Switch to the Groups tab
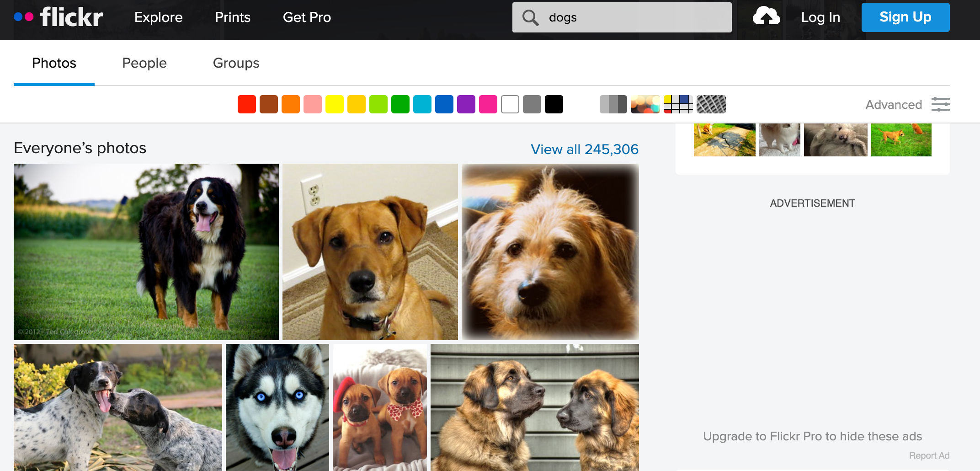980x471 pixels. (x=236, y=63)
